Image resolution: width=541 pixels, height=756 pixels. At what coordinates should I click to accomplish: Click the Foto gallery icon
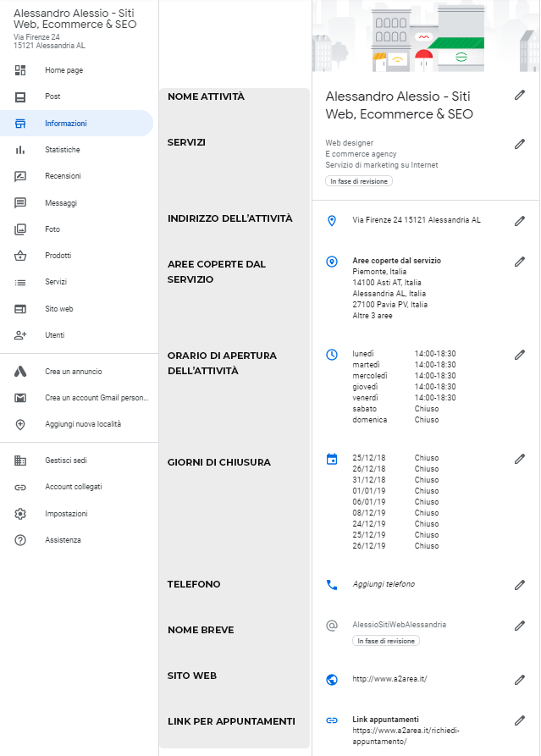click(20, 229)
